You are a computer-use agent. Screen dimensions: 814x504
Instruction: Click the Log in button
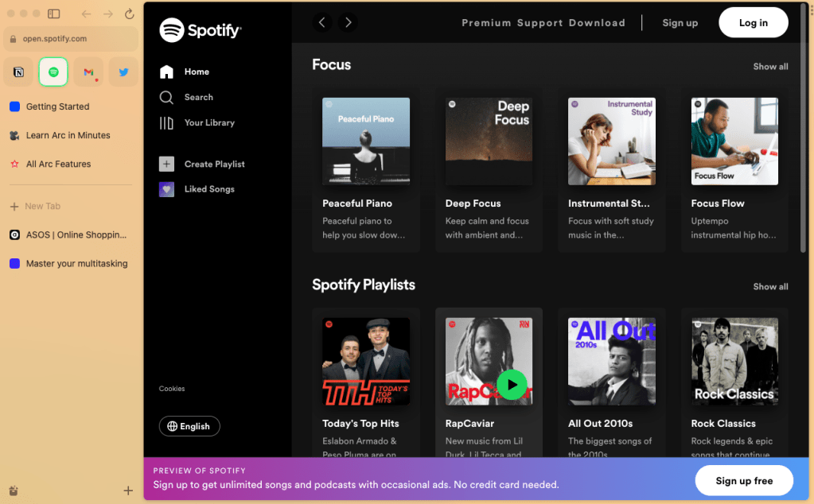tap(753, 23)
